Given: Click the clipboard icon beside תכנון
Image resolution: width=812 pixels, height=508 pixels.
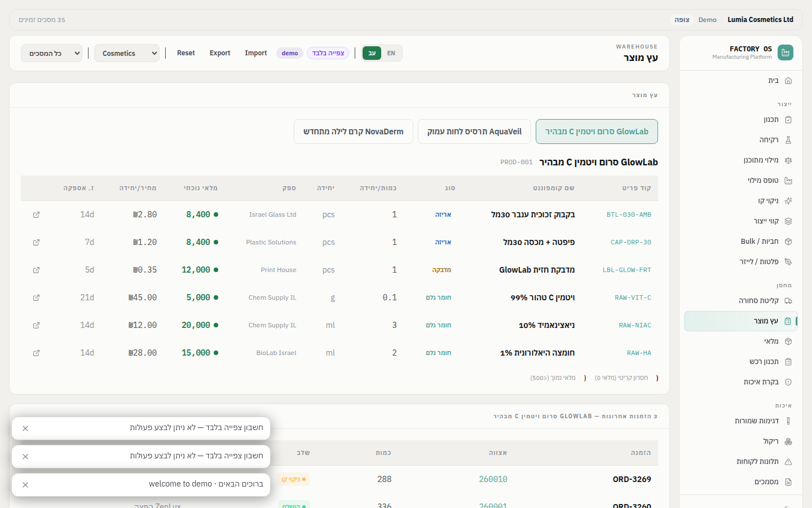Looking at the screenshot, I should (x=788, y=120).
